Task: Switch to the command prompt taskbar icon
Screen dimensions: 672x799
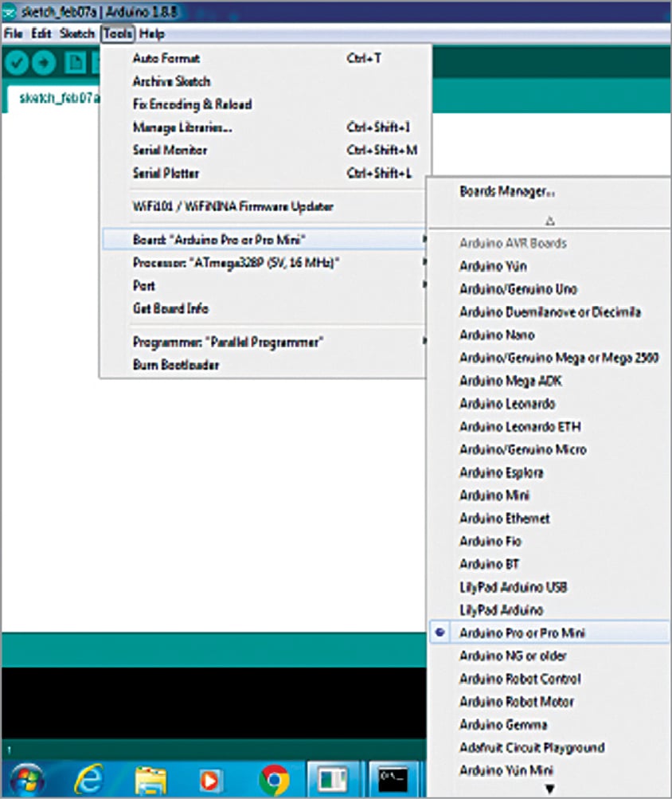Action: 393,777
